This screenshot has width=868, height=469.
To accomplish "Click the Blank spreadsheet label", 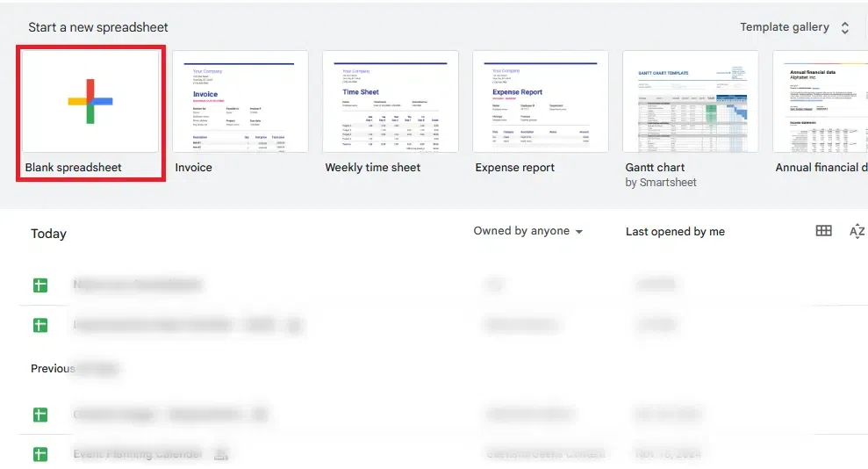I will click(73, 167).
